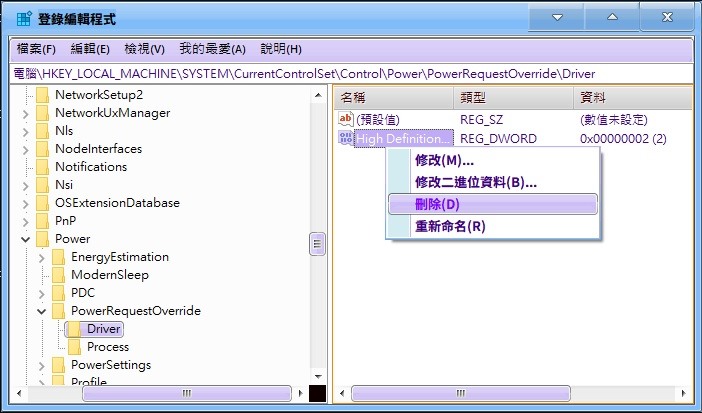Screen dimensions: 702x413
Task: Click the EnergyEstimation folder icon
Action: coord(58,257)
